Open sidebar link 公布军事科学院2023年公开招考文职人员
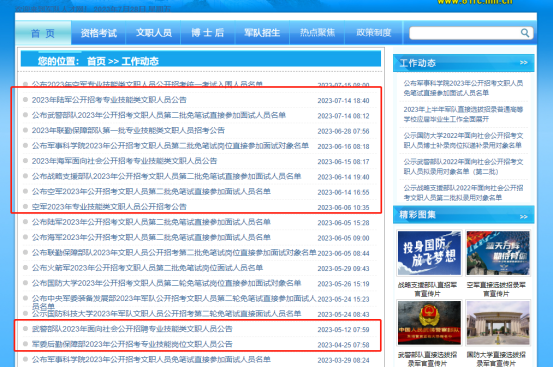The width and height of the screenshot is (554, 368). 463,88
